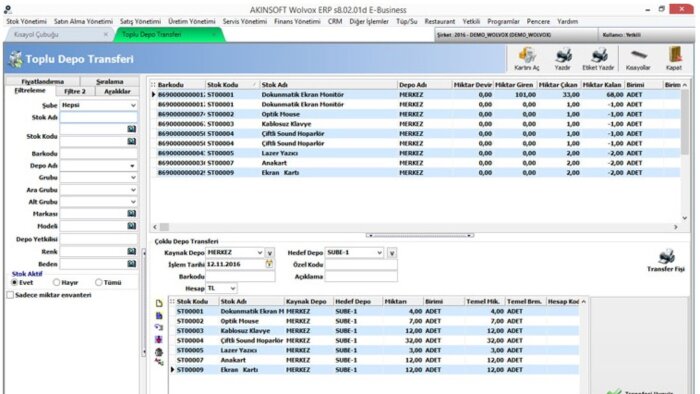Click the Açıklama input field

[x=361, y=277]
